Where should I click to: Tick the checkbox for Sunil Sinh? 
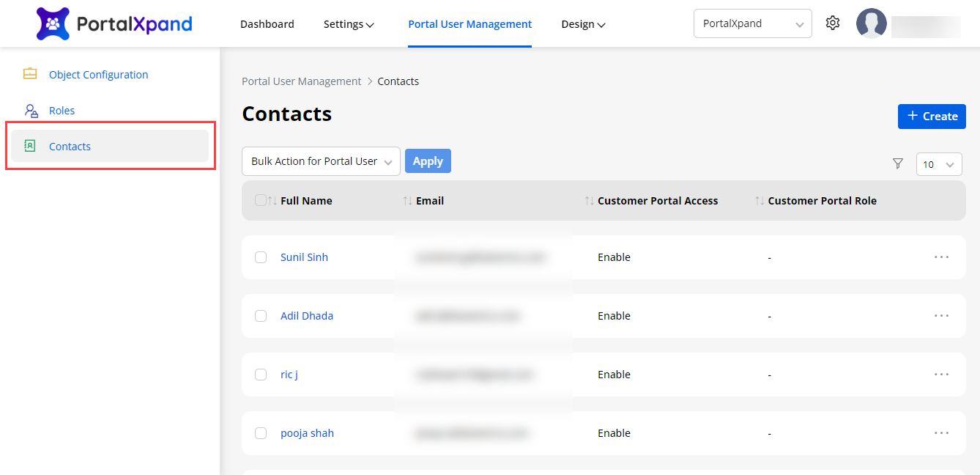(261, 257)
